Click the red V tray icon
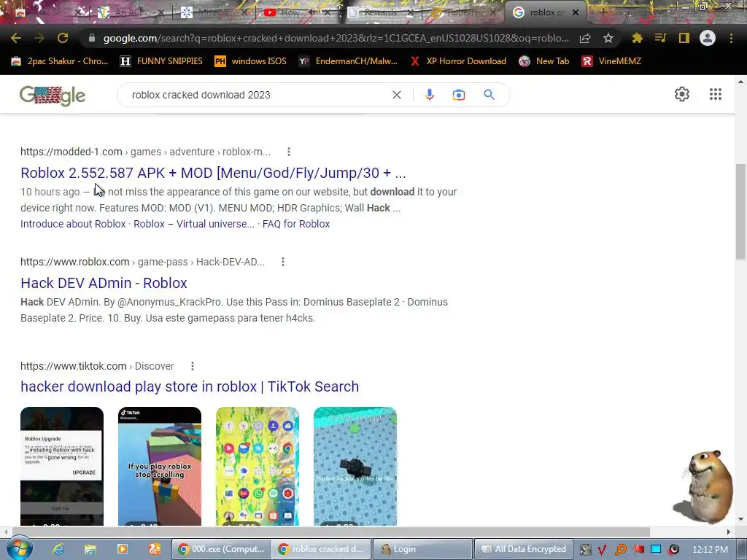Screen dimensions: 747x560 tap(602, 550)
